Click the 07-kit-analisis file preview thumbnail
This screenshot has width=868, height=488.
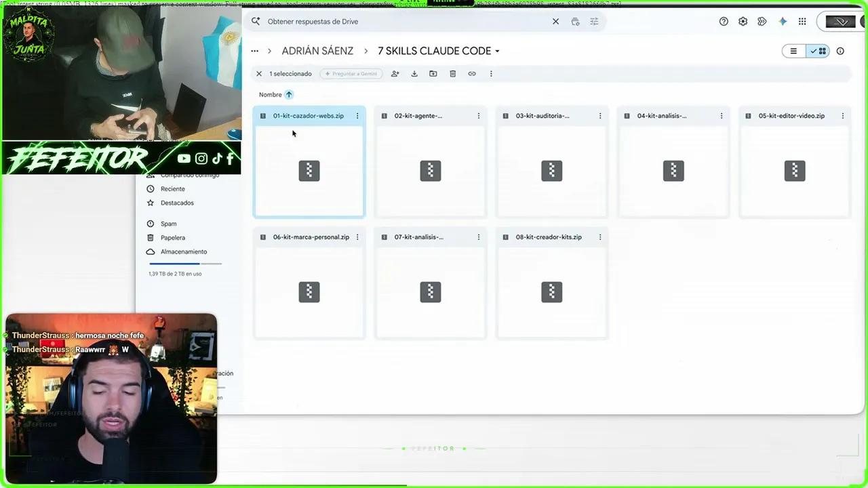point(431,292)
